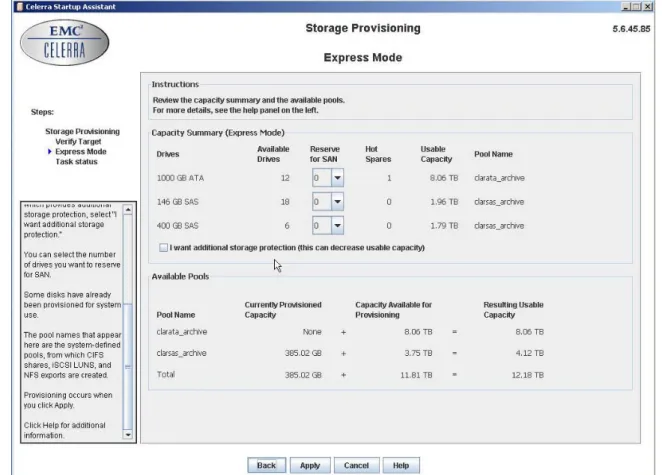Click help panel scrollbar up arrow
Viewport: 662px width, 475px height.
pyautogui.click(x=128, y=209)
